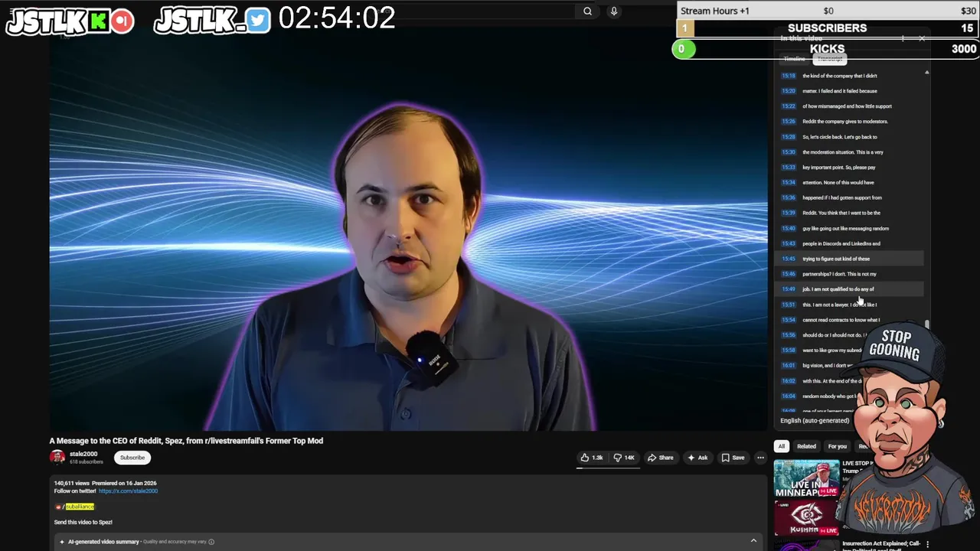This screenshot has width=980, height=551.
Task: Open the stale2000 channel name link
Action: coord(83,455)
